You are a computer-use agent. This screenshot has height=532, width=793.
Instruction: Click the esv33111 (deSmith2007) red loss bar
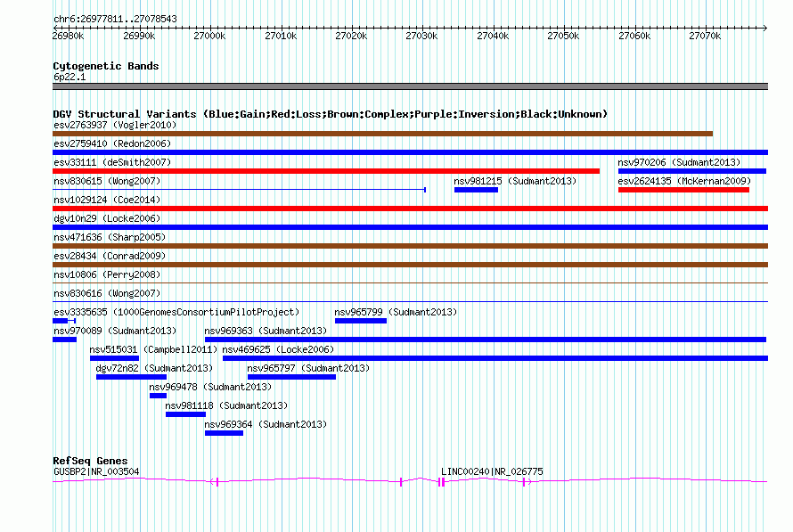point(326,171)
